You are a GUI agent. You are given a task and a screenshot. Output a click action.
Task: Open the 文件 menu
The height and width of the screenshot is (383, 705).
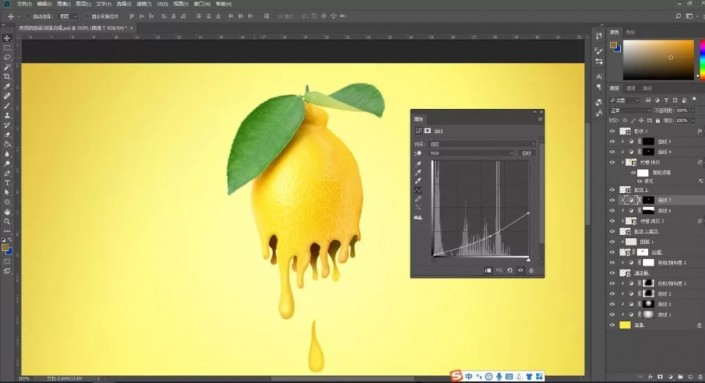click(24, 4)
